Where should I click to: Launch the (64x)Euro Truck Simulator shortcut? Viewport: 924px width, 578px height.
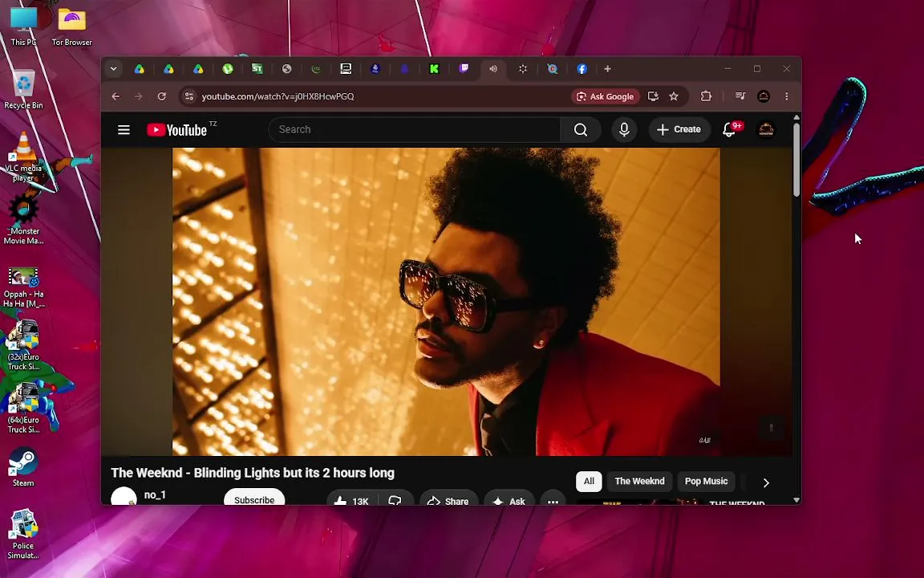[x=23, y=408]
